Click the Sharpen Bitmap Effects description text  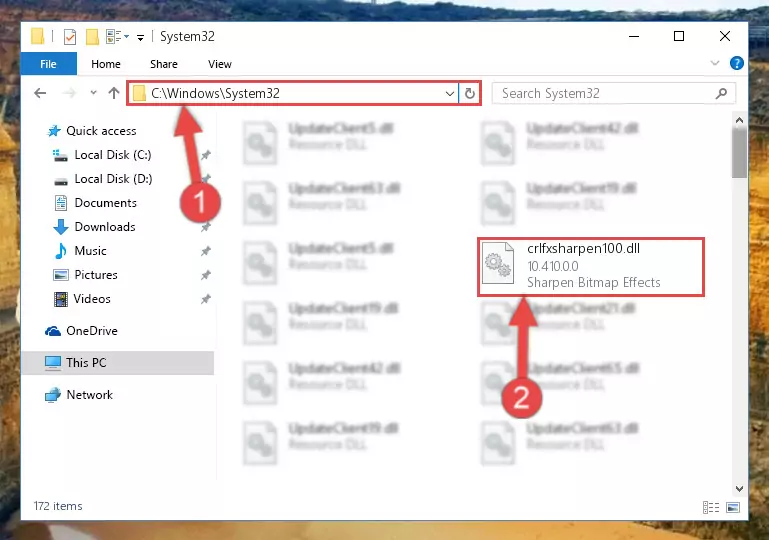(x=593, y=283)
